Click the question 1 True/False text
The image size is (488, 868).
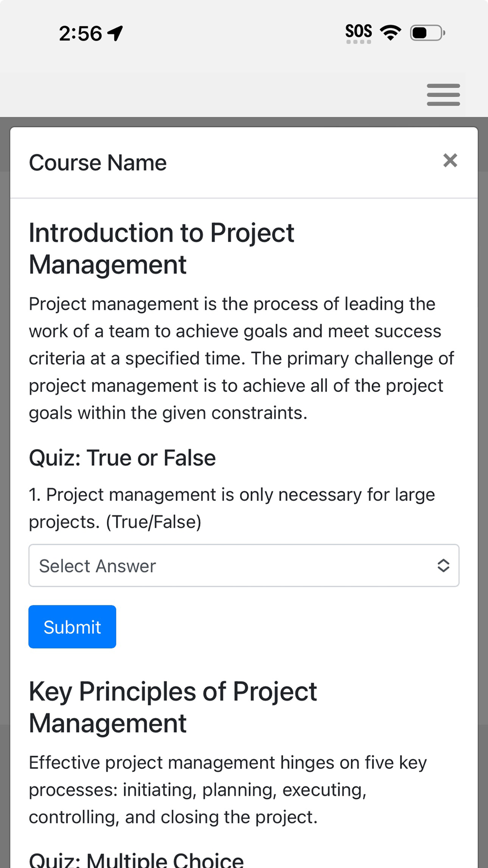click(231, 508)
